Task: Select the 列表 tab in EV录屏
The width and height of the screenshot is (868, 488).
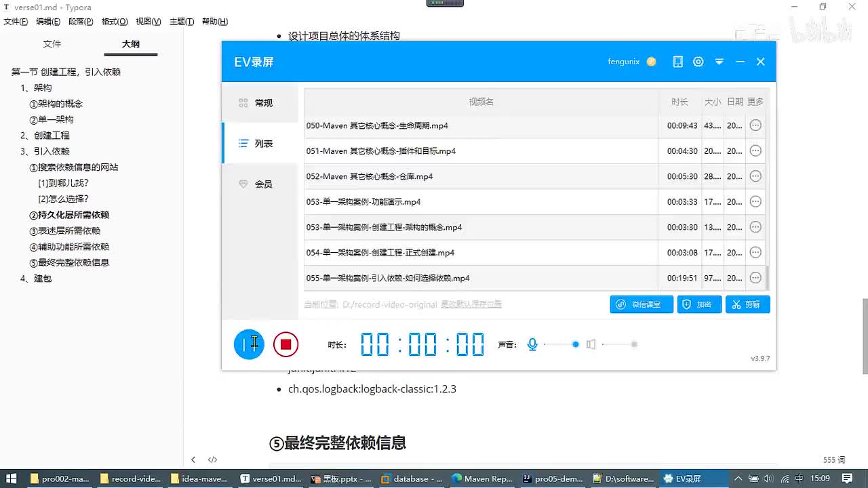Action: pyautogui.click(x=260, y=144)
